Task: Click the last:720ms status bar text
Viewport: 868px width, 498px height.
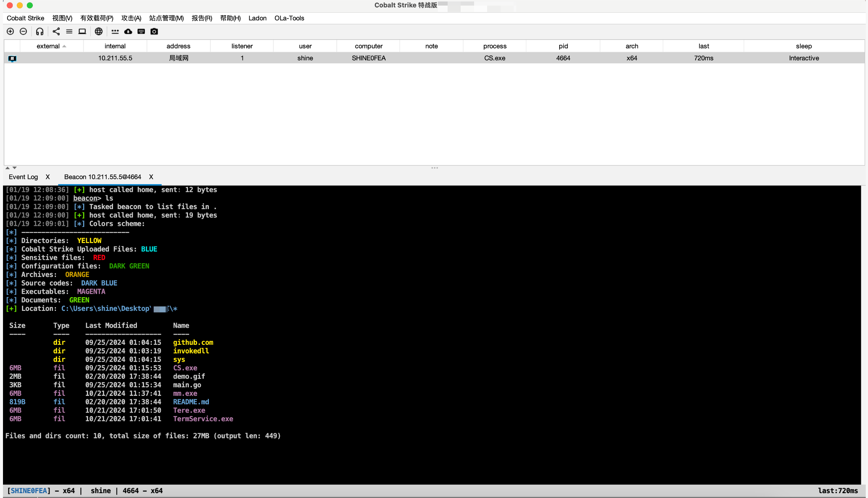Action: coord(838,491)
